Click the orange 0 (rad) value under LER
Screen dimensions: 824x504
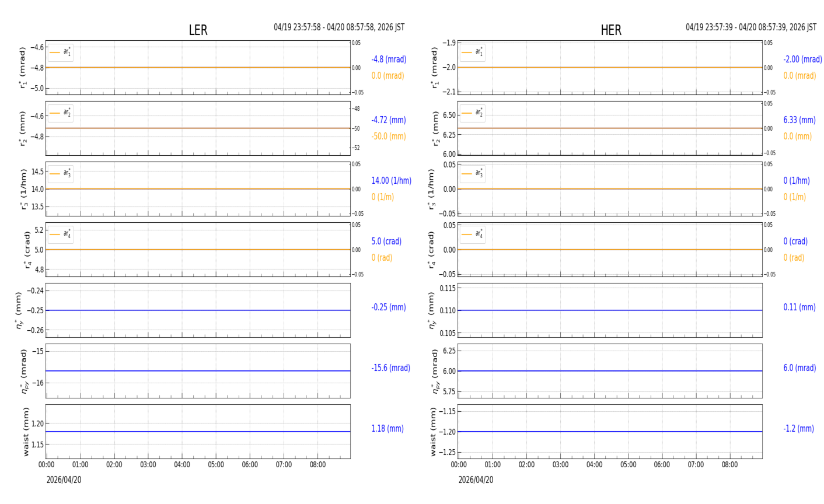pyautogui.click(x=382, y=258)
